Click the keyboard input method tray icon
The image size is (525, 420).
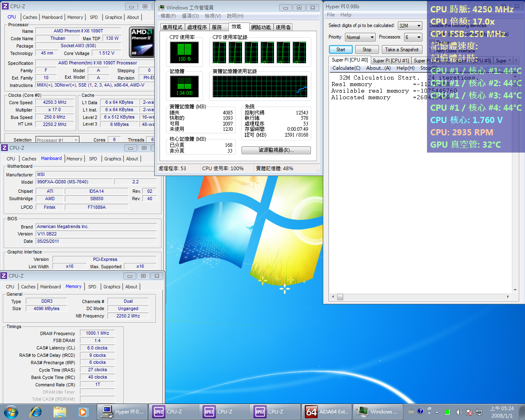pos(411,411)
